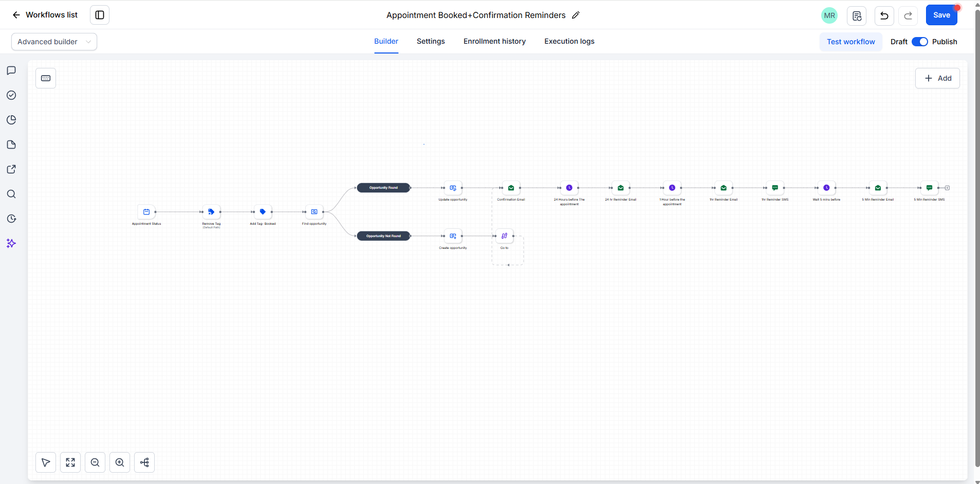Open the pie chart stats icon in the sidebar
Screen dimensions: 980x484
(11, 120)
